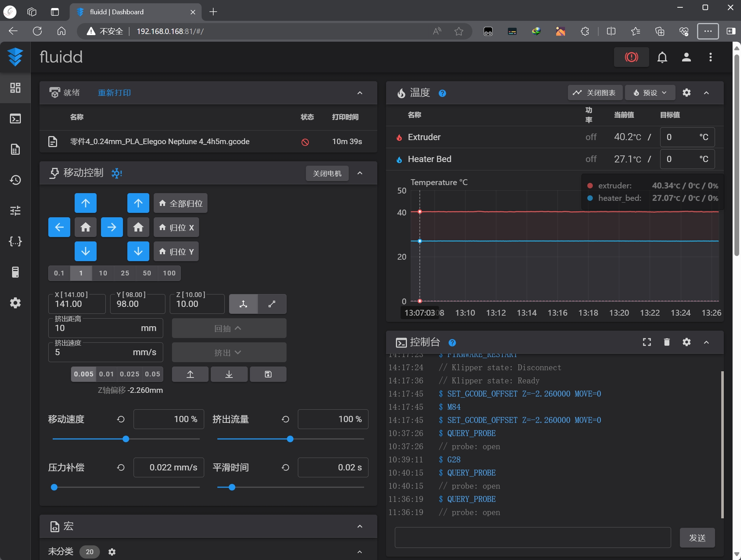
Task: Open History page in sidebar
Action: click(15, 180)
